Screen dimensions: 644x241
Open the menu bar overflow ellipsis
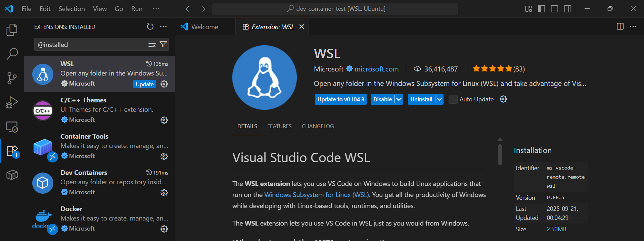point(156,9)
